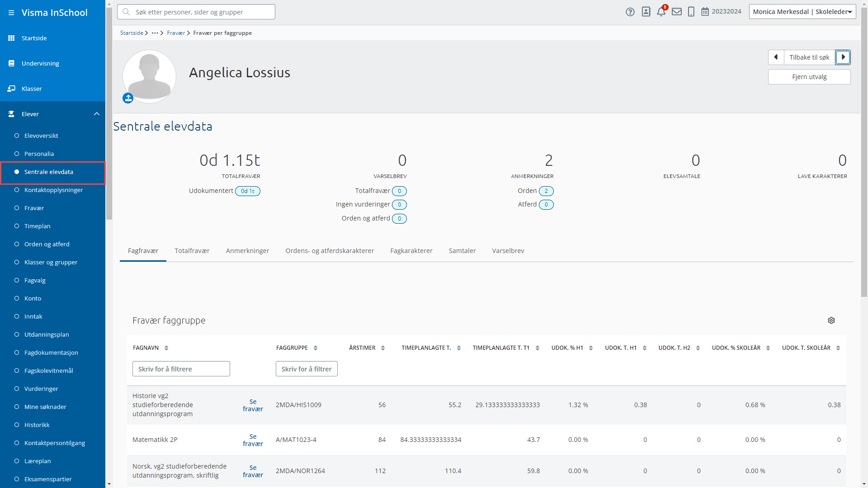Focus the person and group search field
868x488 pixels.
[x=196, y=12]
